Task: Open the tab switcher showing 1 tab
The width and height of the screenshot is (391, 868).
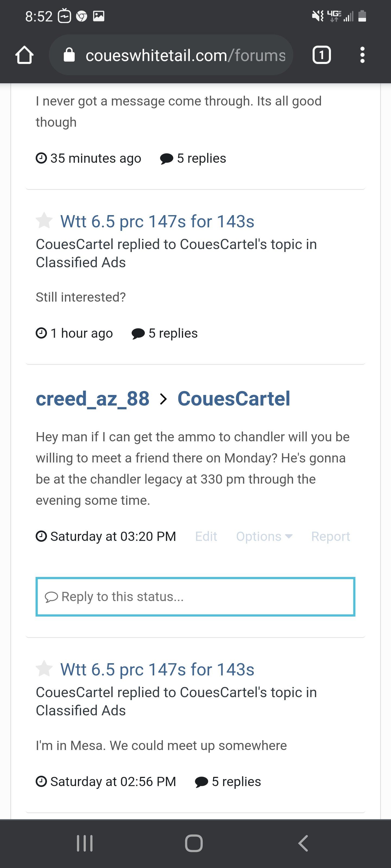Action: pyautogui.click(x=321, y=55)
